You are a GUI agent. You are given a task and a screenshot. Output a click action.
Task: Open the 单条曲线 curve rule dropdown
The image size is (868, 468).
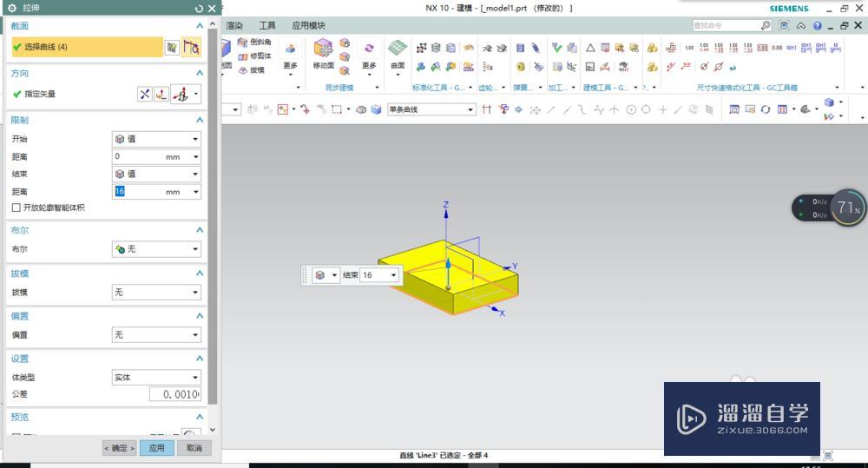click(431, 109)
